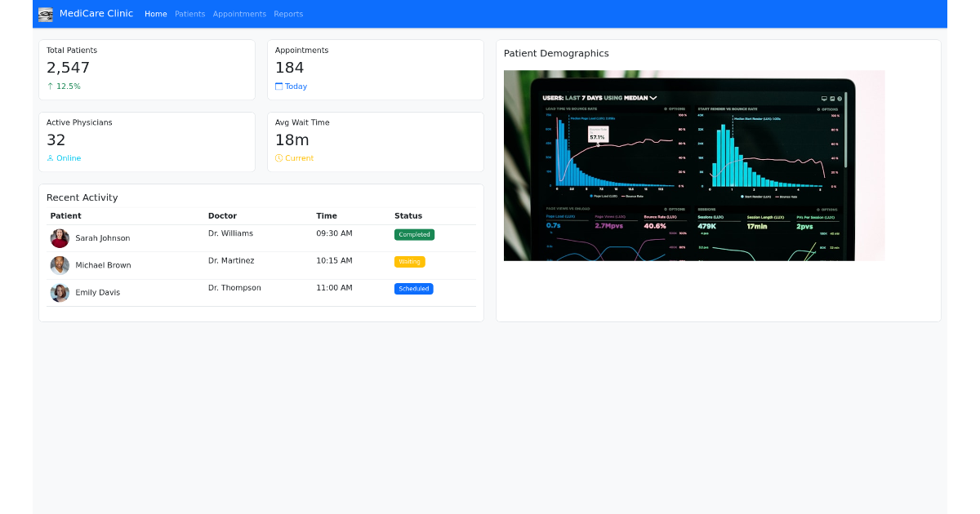Click the MediCare Clinic hospital logo icon

pos(46,14)
